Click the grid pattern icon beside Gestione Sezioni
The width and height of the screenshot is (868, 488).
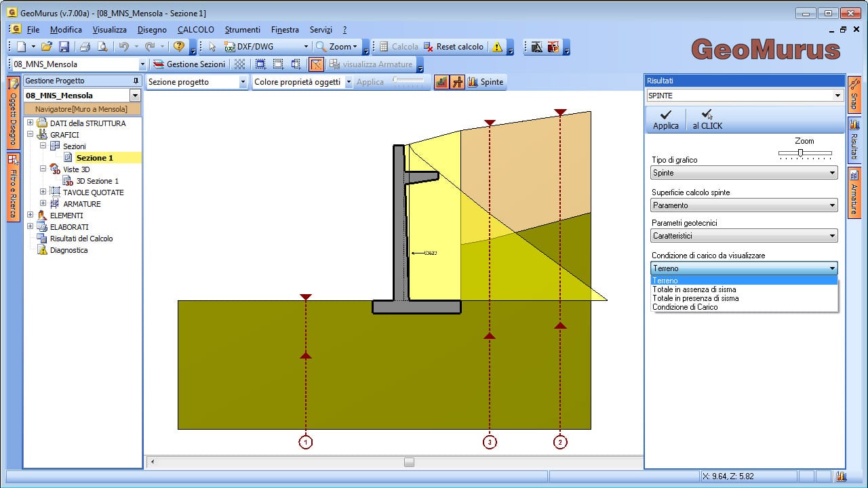coord(239,64)
